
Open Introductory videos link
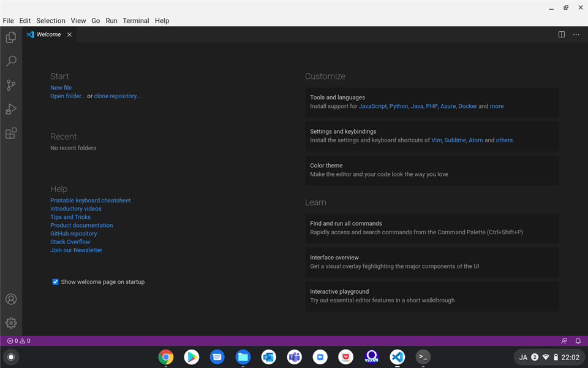pos(76,209)
